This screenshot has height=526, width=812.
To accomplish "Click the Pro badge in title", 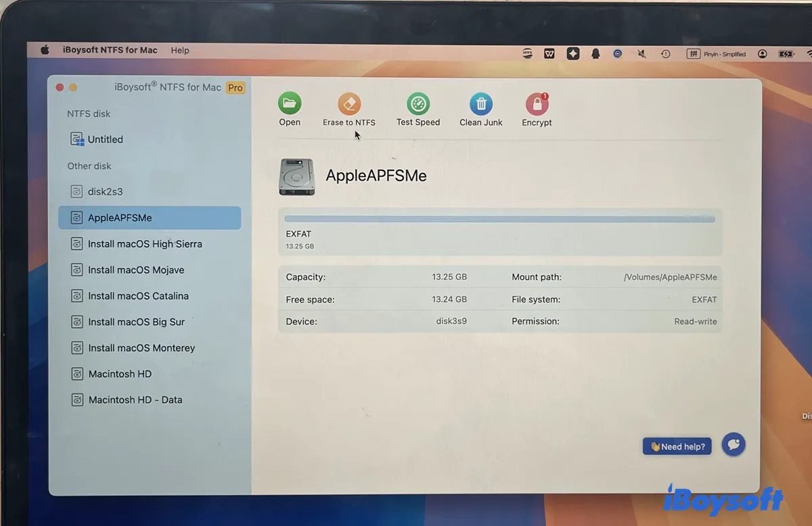I will [x=235, y=87].
